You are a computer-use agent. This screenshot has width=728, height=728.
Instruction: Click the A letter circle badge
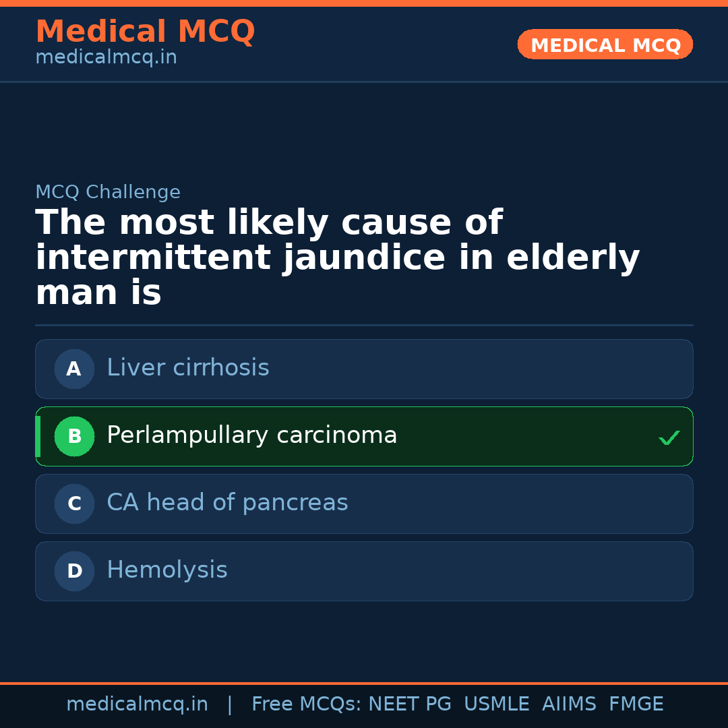coord(74,369)
